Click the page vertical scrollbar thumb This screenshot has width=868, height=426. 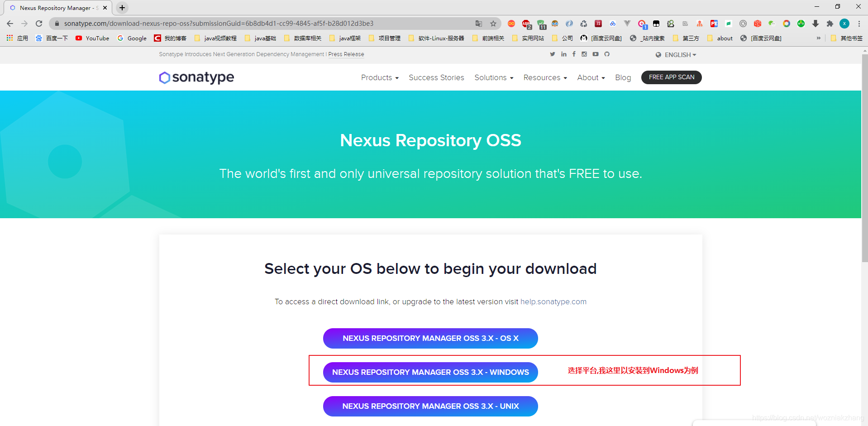click(865, 158)
